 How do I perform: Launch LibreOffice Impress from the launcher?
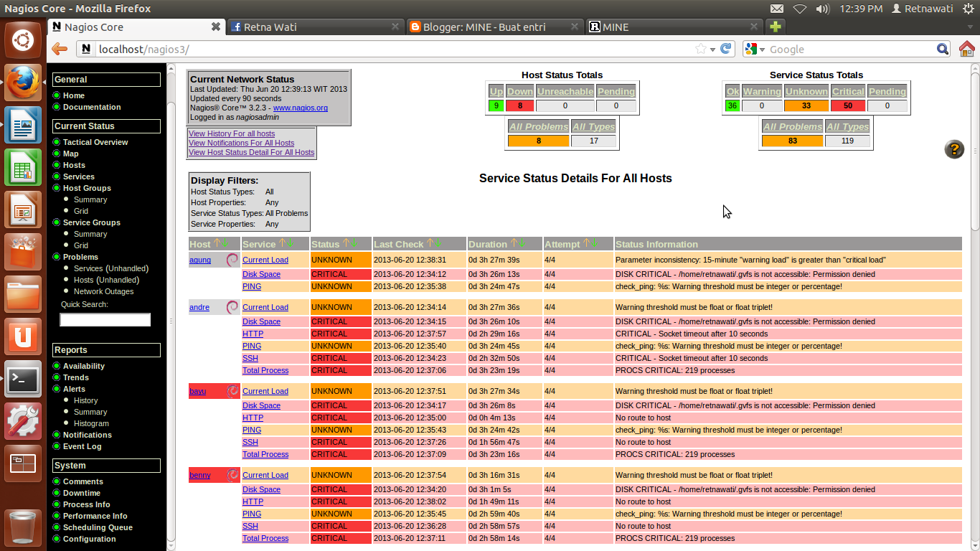(23, 209)
